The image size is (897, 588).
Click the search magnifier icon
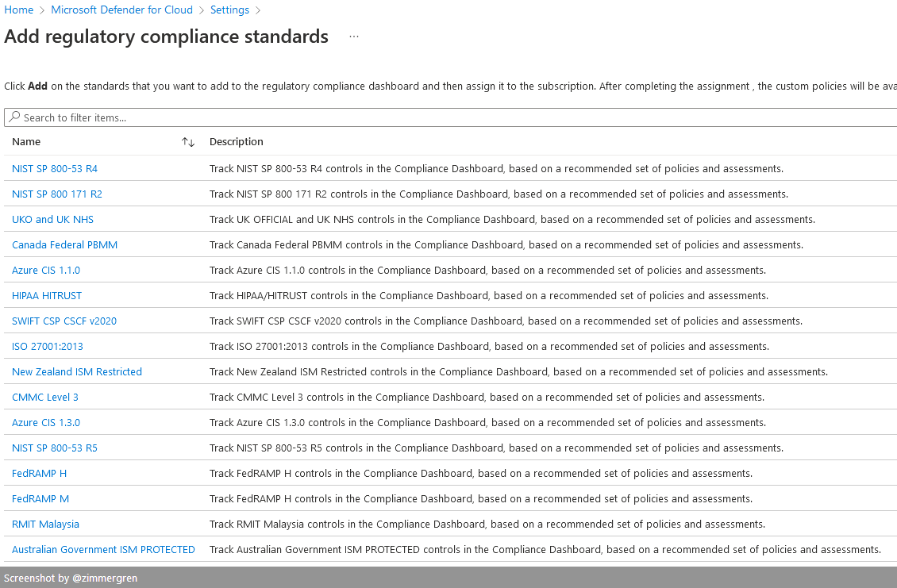click(14, 117)
